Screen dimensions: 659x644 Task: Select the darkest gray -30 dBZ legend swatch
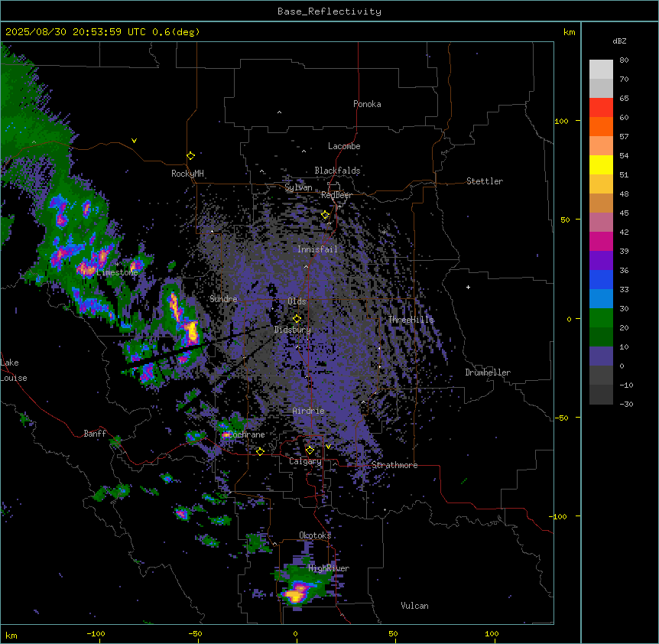[601, 395]
